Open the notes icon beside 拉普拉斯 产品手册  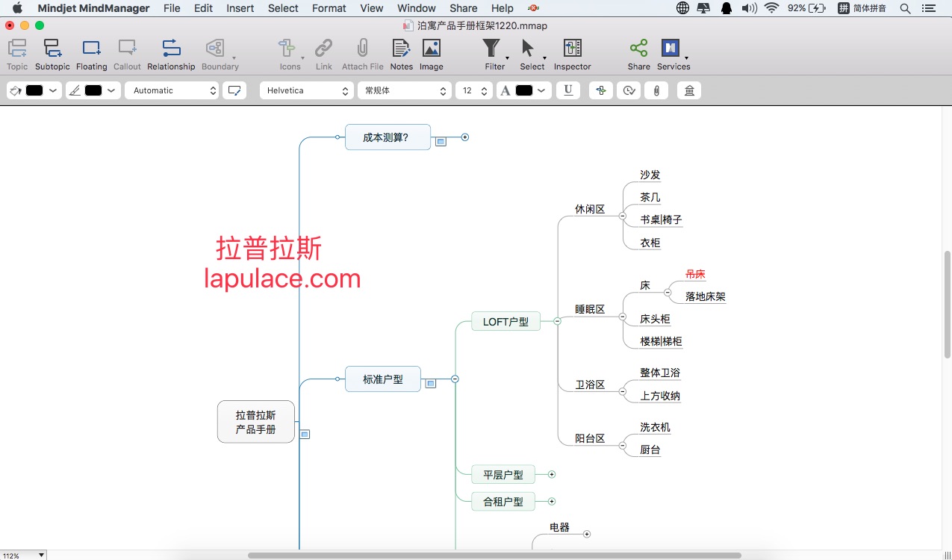click(305, 434)
